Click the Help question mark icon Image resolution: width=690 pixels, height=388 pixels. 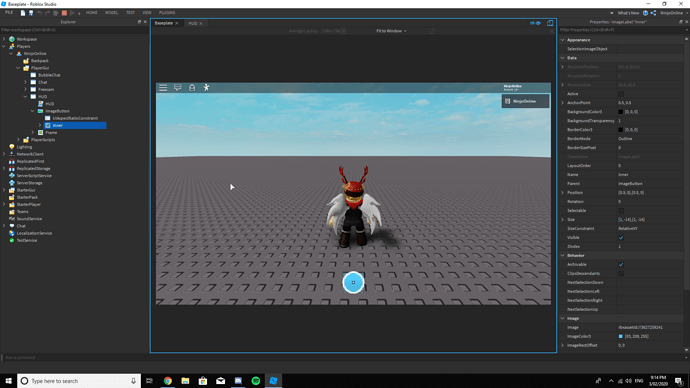[646, 13]
